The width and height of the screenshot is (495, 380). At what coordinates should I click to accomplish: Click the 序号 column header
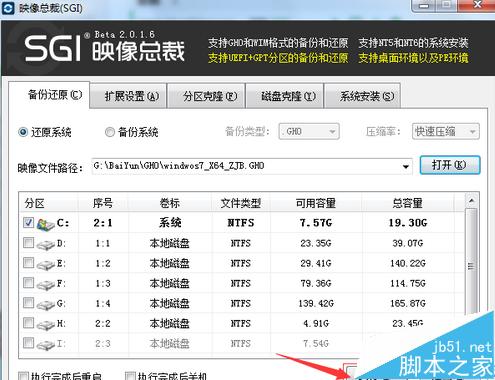(103, 203)
